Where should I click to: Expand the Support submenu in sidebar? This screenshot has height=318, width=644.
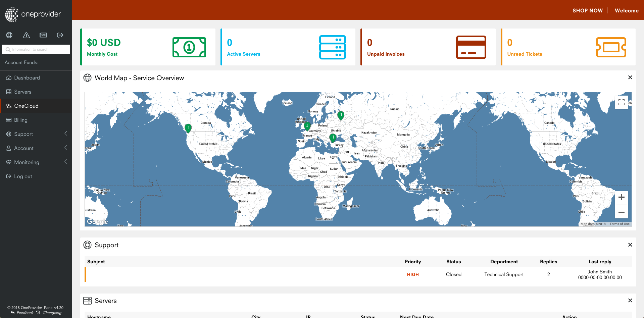tap(66, 134)
